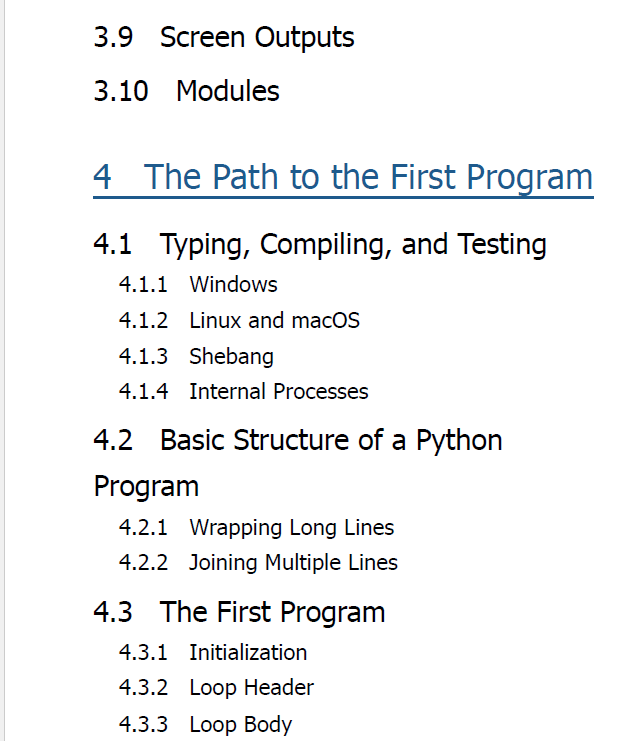
Task: Open 4.3.1 Initialization subsection
Action: point(213,653)
